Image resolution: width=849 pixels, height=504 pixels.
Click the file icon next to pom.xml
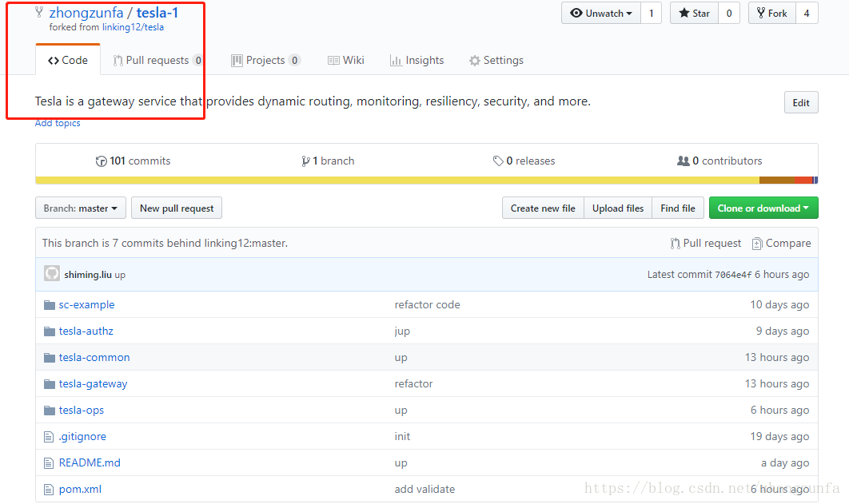[49, 490]
